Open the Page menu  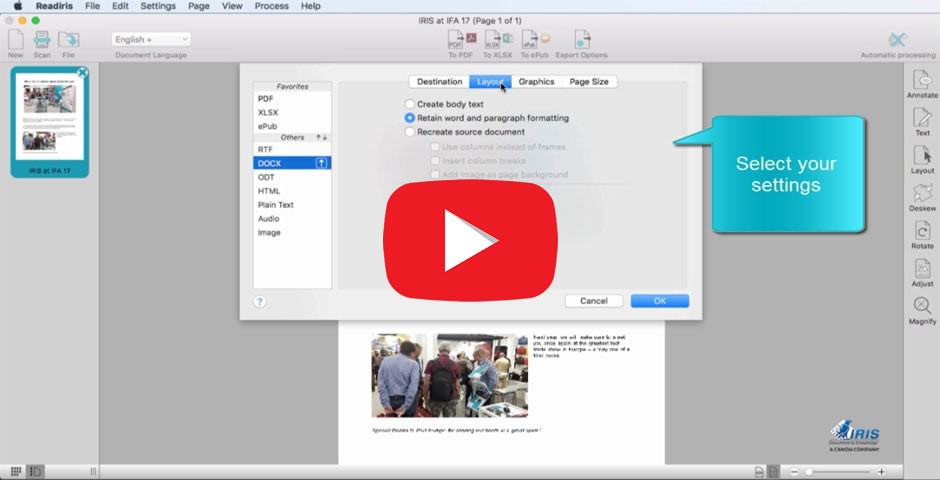[x=198, y=6]
